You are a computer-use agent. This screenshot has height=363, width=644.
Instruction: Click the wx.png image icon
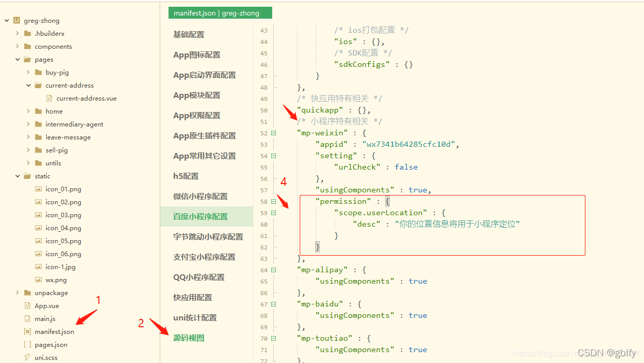[x=38, y=280]
